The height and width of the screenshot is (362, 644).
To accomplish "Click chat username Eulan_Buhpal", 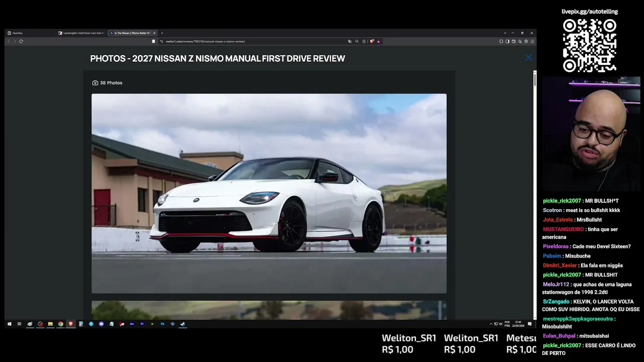I will point(559,336).
